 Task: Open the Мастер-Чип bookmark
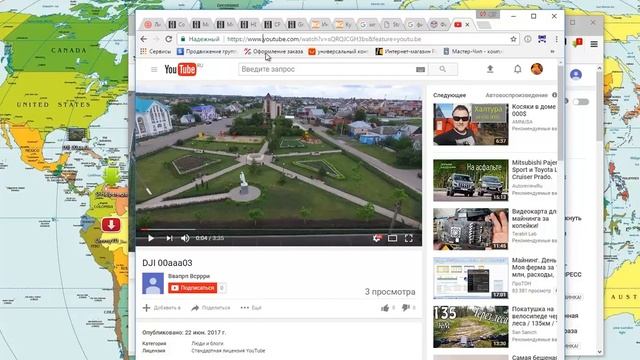point(473,51)
